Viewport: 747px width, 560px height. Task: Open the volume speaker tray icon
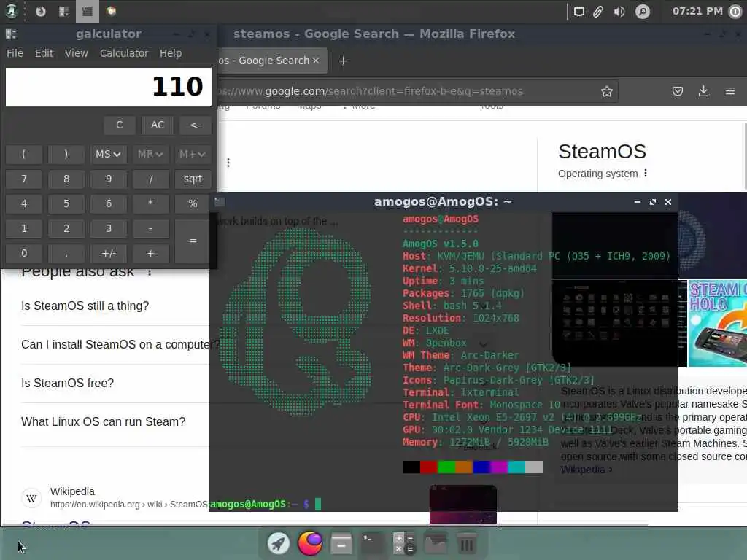coord(619,12)
